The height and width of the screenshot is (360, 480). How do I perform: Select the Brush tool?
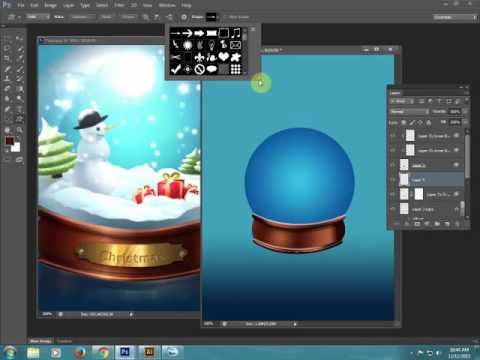point(19,69)
